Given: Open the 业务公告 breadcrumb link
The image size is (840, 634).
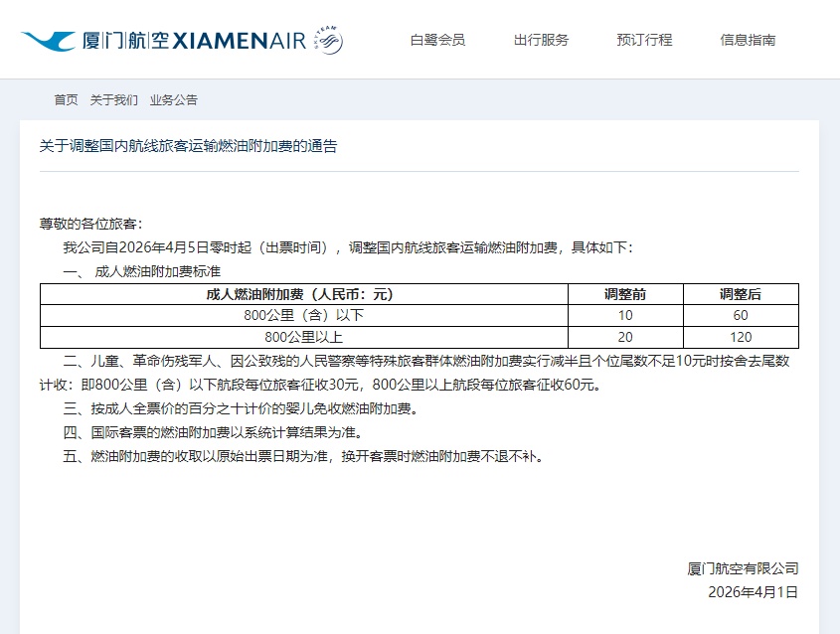Looking at the screenshot, I should (x=173, y=100).
